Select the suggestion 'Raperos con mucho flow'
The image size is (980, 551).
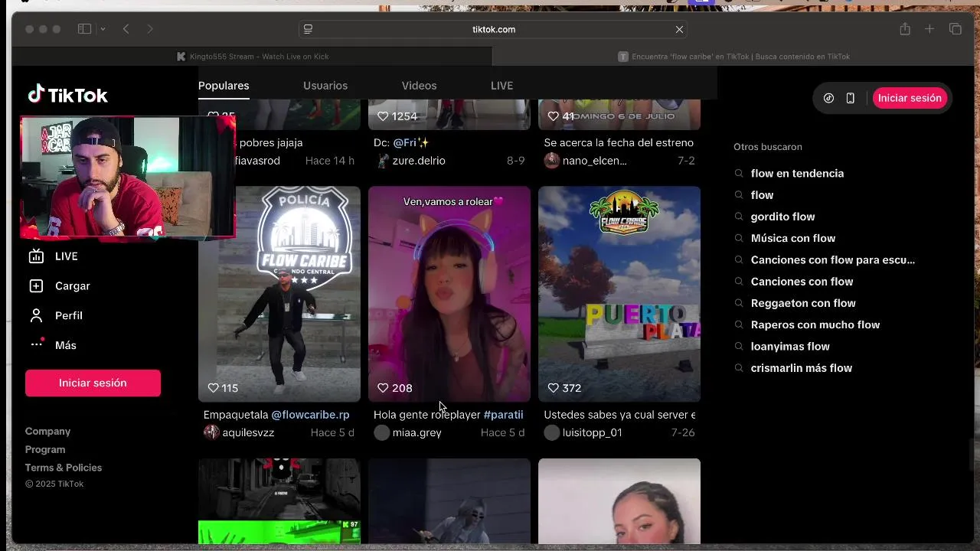pos(815,324)
